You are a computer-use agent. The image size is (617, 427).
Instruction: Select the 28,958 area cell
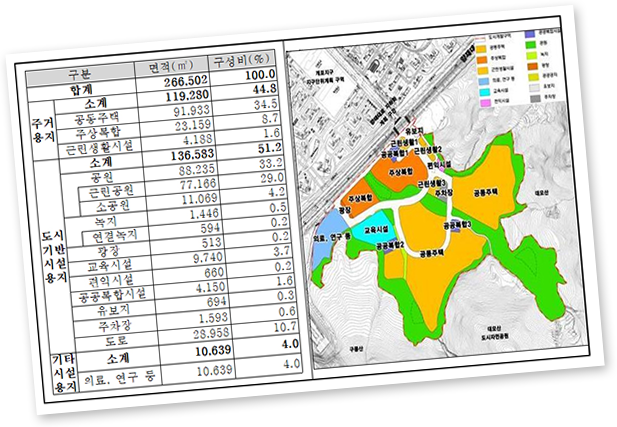click(x=211, y=333)
